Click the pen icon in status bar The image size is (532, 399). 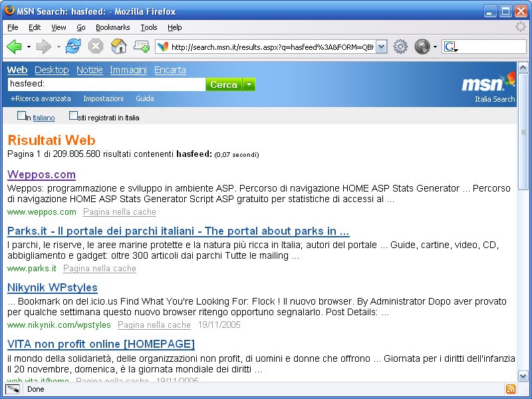pyautogui.click(x=13, y=389)
